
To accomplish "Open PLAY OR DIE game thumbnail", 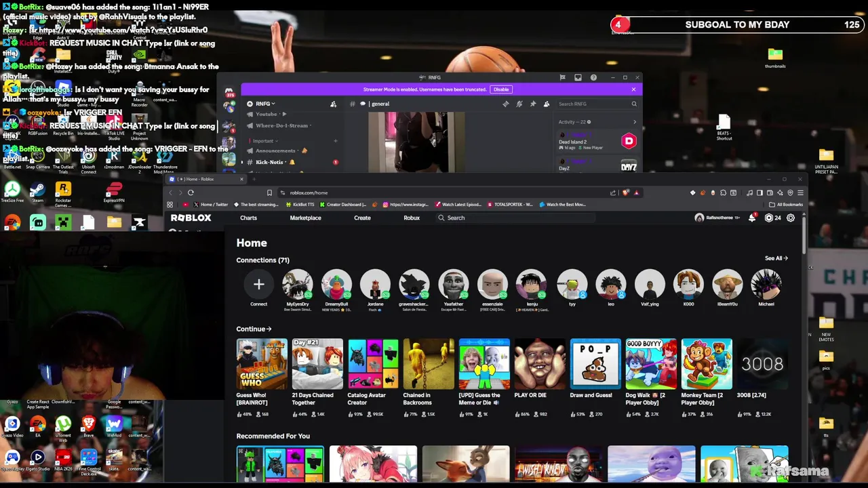I will 540,364.
